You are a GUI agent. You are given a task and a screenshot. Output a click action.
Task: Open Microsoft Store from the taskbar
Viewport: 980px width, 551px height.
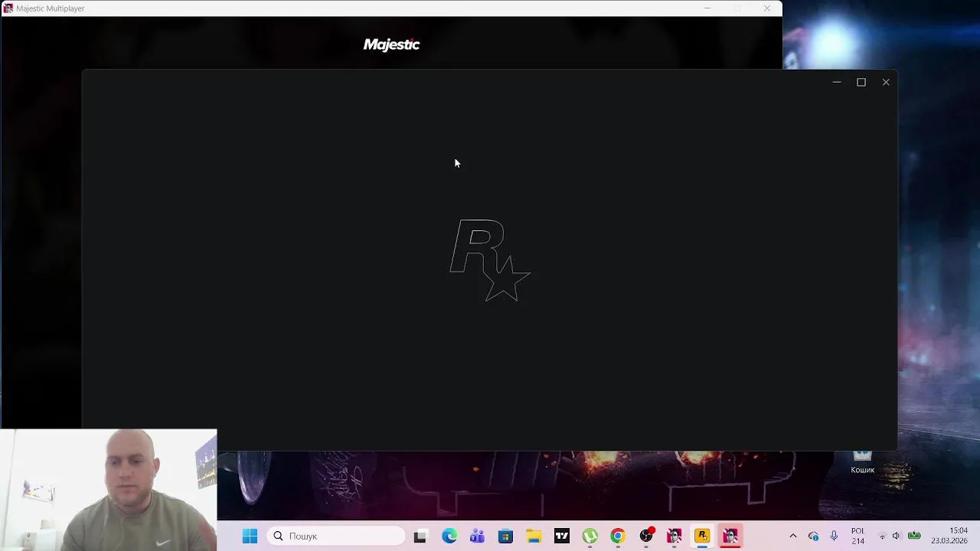click(505, 536)
